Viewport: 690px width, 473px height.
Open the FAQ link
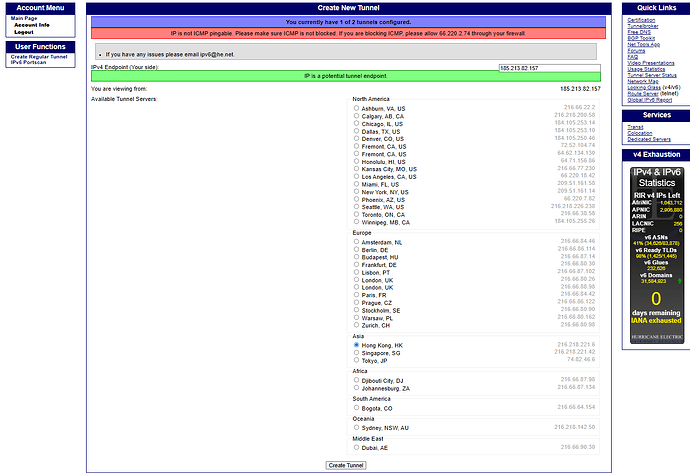tap(632, 57)
